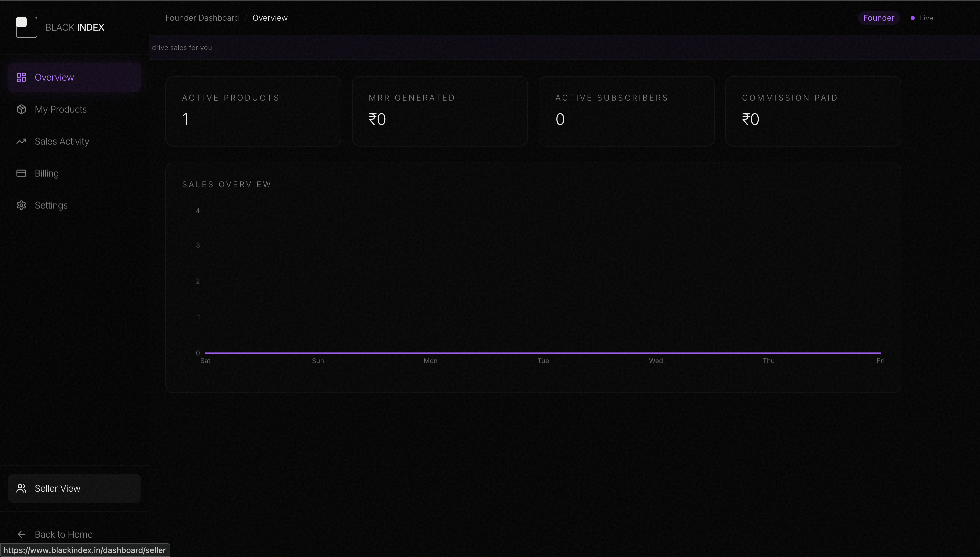Click the Settings gear icon
Viewport: 980px width, 557px height.
click(x=21, y=206)
